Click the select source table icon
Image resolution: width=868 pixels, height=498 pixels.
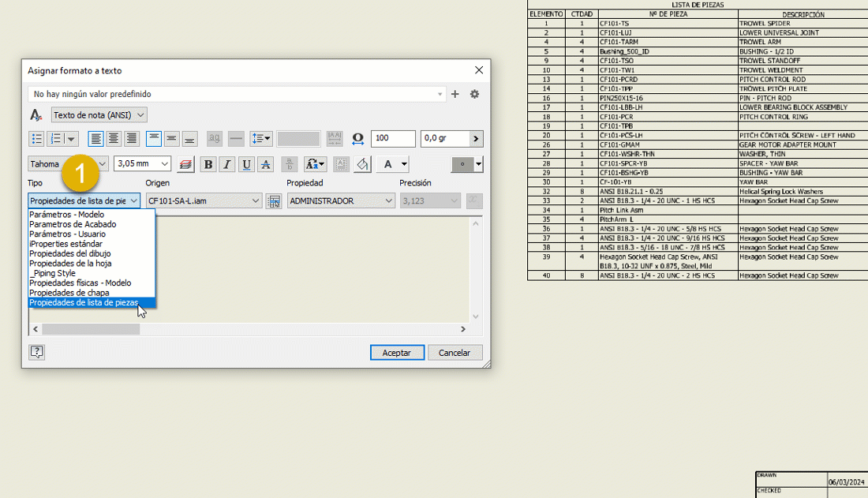coord(274,201)
